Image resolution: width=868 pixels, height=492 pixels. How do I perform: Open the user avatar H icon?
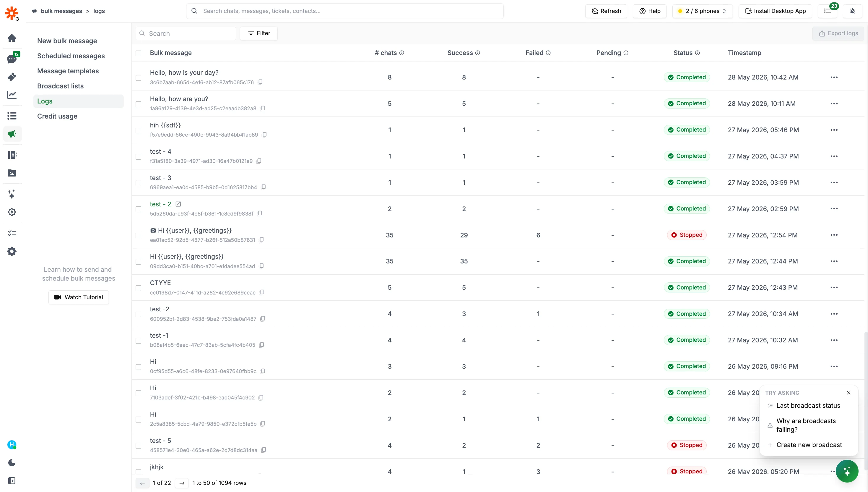pos(12,445)
